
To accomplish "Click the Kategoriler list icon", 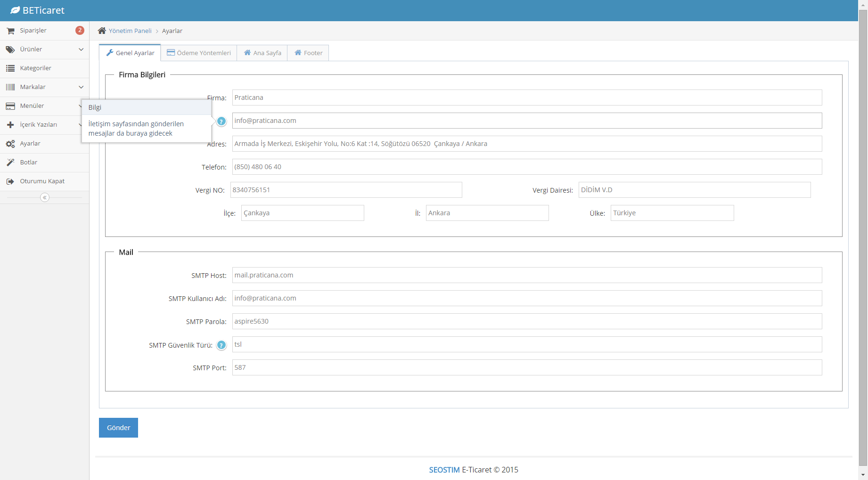I will (x=10, y=68).
